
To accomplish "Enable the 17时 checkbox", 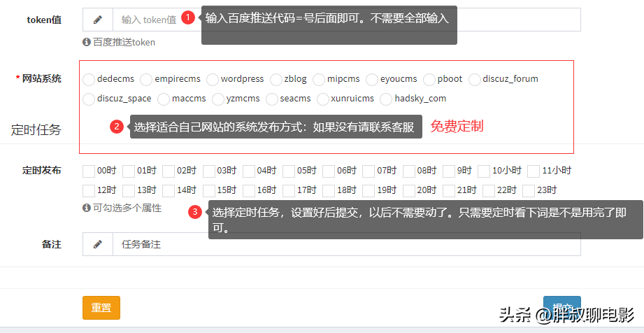I will pyautogui.click(x=289, y=191).
